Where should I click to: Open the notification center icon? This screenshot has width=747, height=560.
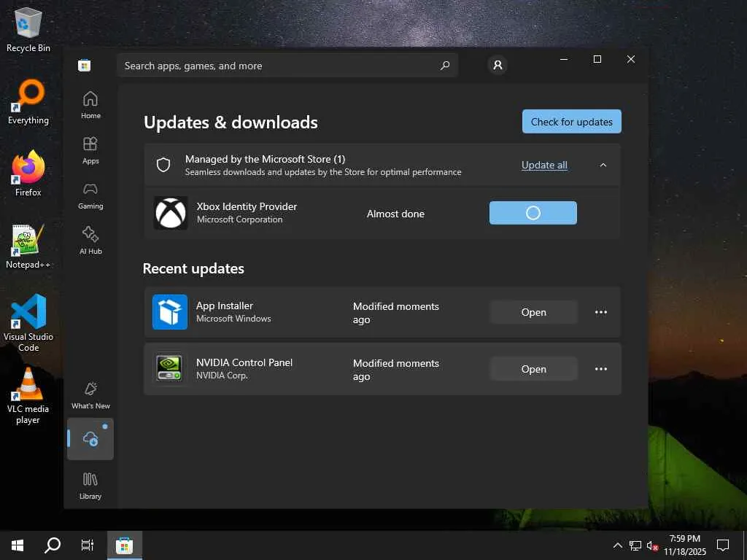point(723,545)
